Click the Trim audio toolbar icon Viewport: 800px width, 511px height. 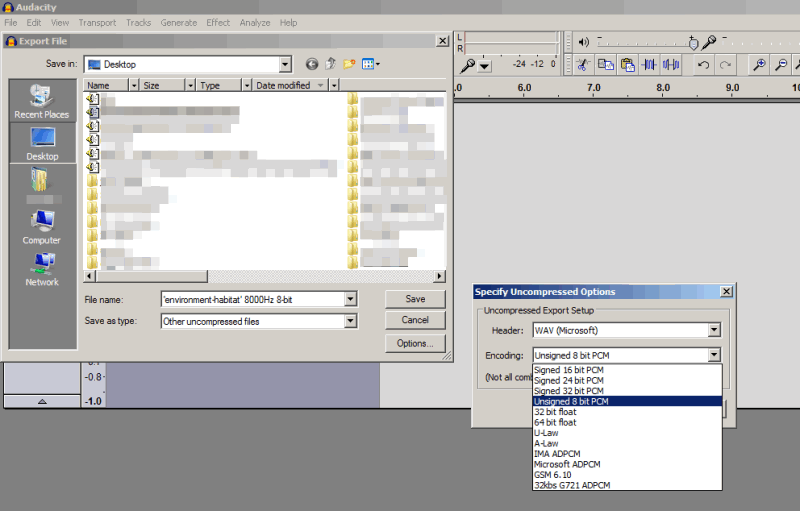click(x=650, y=65)
